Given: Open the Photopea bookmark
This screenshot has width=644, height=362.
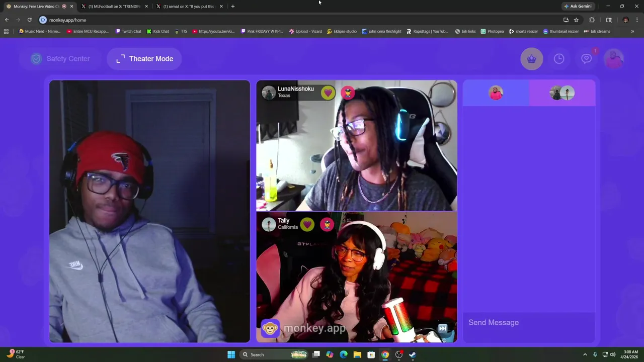Looking at the screenshot, I should (x=492, y=31).
